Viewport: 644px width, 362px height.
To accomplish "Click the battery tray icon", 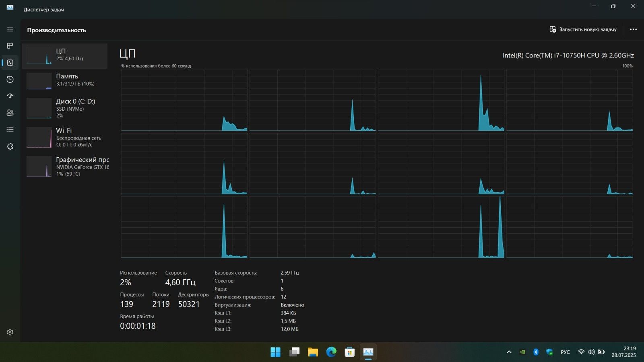I will [601, 352].
